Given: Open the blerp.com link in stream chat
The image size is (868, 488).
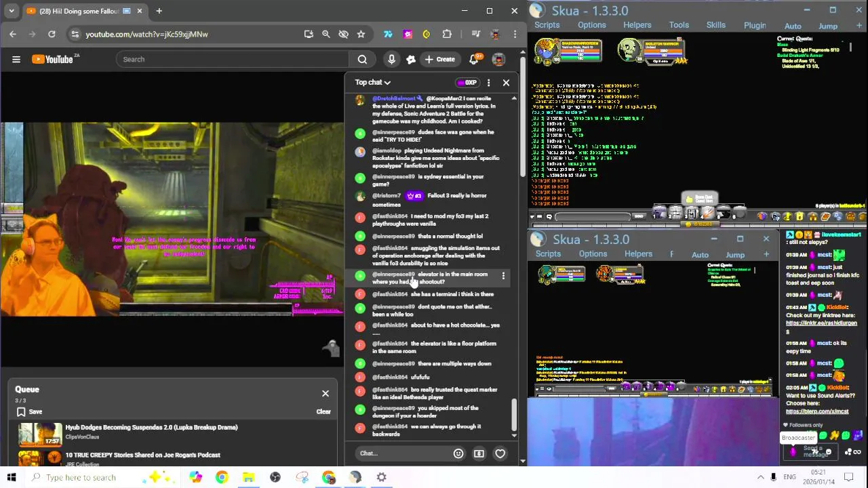Looking at the screenshot, I should 817,411.
